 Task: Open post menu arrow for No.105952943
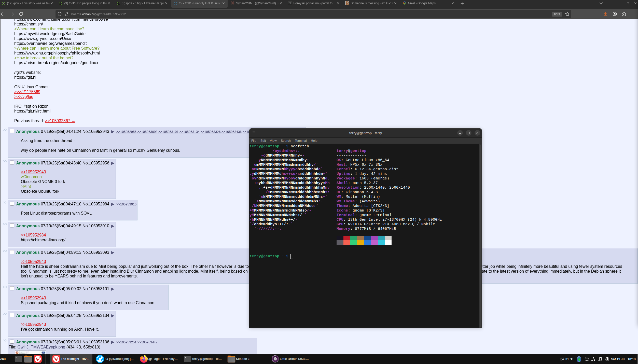click(113, 132)
